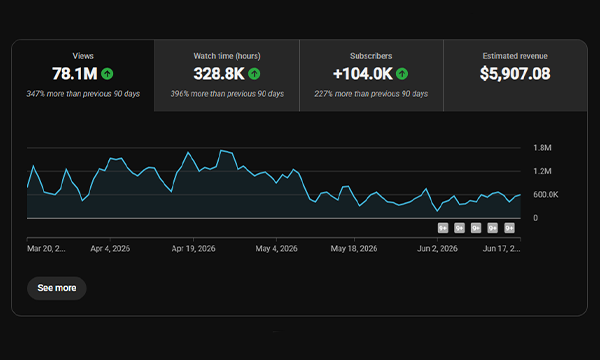Switch to Watch time (hours) tab
600x360 pixels.
pos(227,75)
